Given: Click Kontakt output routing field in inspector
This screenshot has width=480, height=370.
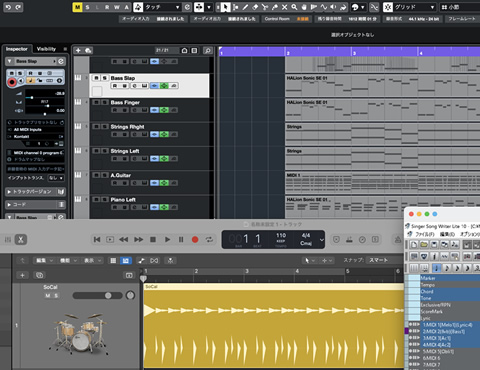Looking at the screenshot, I should [x=36, y=136].
